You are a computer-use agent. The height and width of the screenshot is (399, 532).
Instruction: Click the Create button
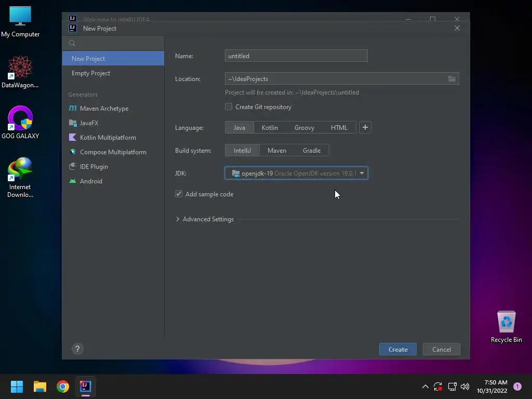[x=397, y=349]
